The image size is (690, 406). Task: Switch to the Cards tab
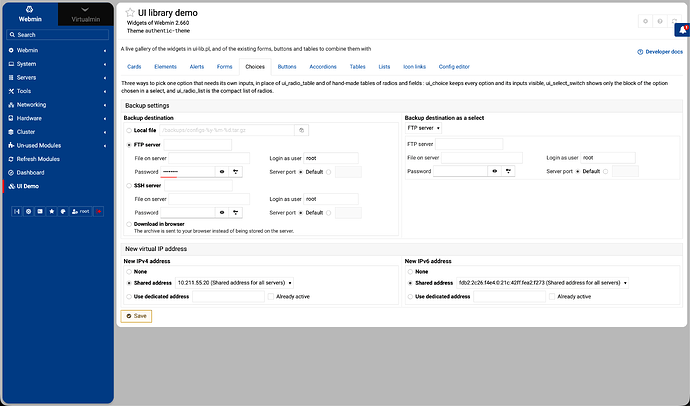134,67
